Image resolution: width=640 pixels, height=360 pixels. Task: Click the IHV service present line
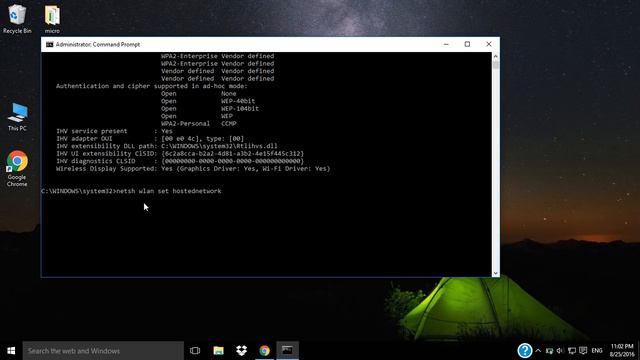(x=114, y=131)
